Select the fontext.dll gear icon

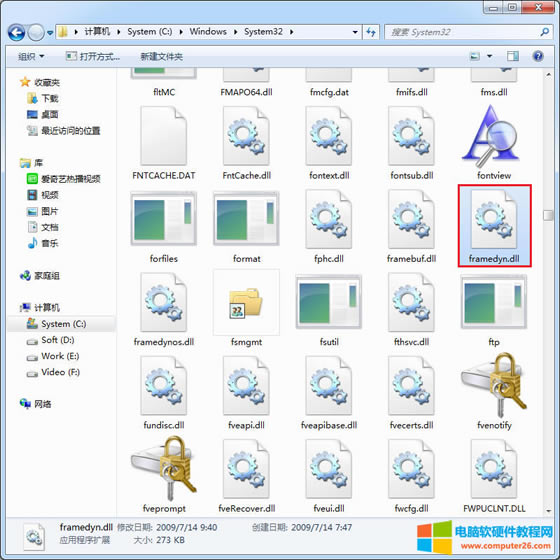click(x=329, y=136)
